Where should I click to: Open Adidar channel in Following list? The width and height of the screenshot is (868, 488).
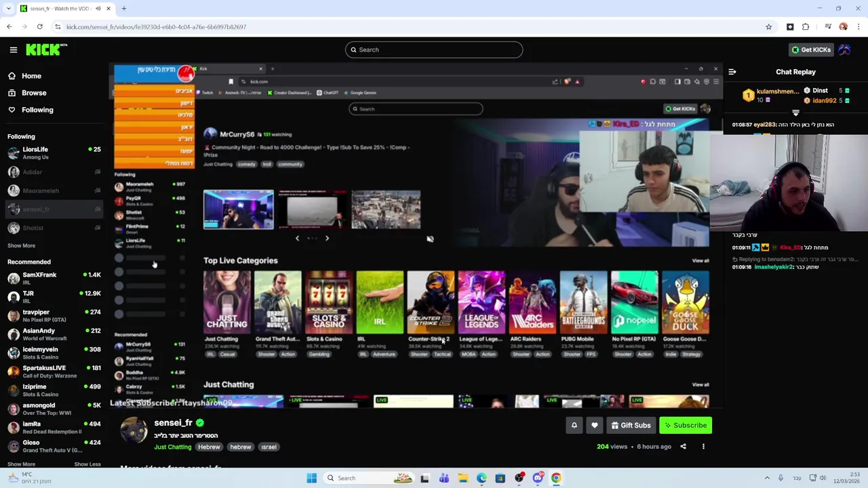pos(54,172)
